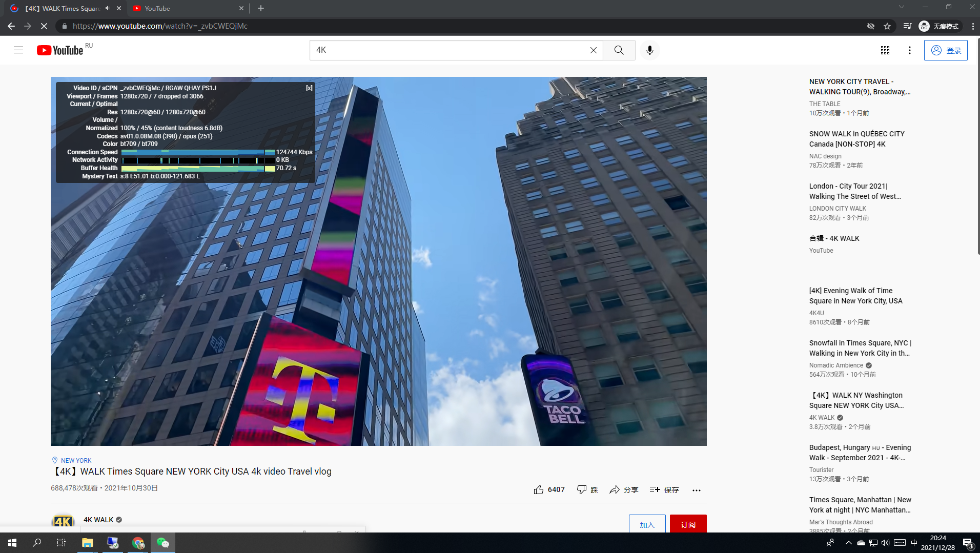Open the media control icon in toolbar
This screenshot has height=553, width=980.
click(x=907, y=26)
